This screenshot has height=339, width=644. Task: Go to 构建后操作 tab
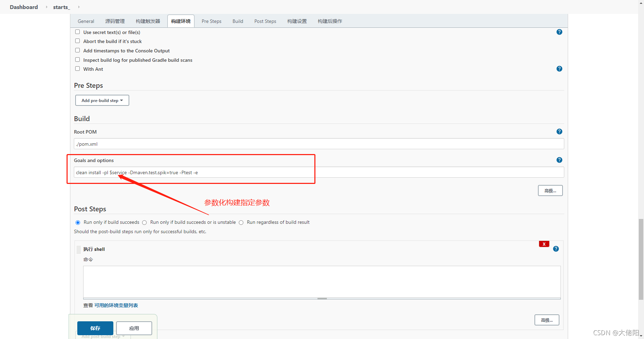330,21
